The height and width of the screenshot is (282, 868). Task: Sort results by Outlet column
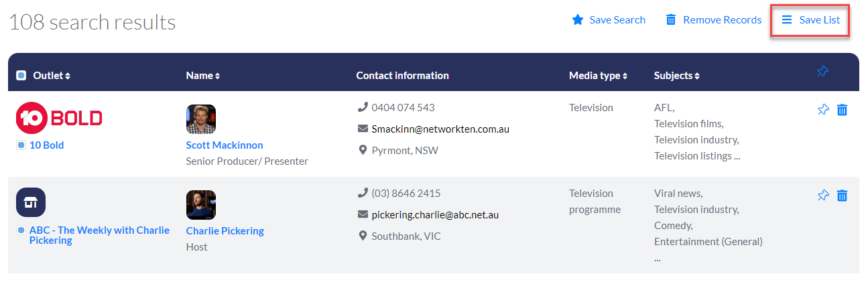(52, 76)
